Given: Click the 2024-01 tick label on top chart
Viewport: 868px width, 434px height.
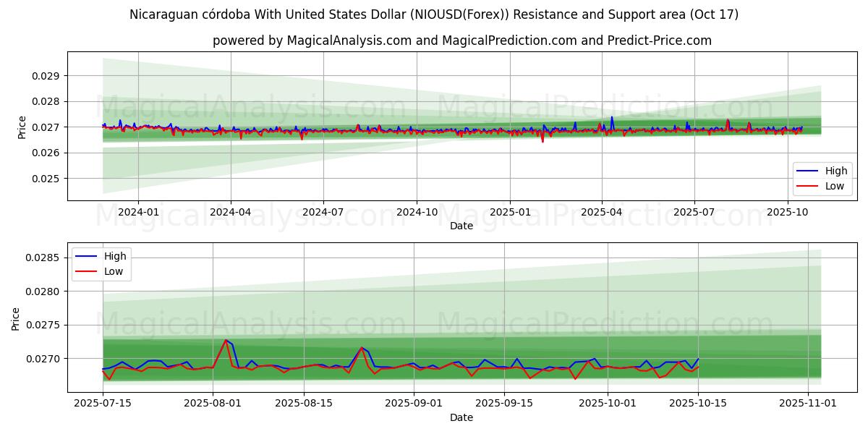Looking at the screenshot, I should [138, 213].
